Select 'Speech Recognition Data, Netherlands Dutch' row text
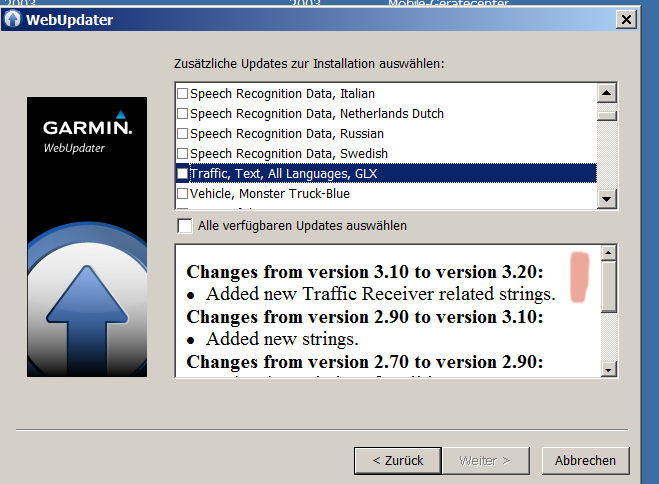 (x=317, y=113)
